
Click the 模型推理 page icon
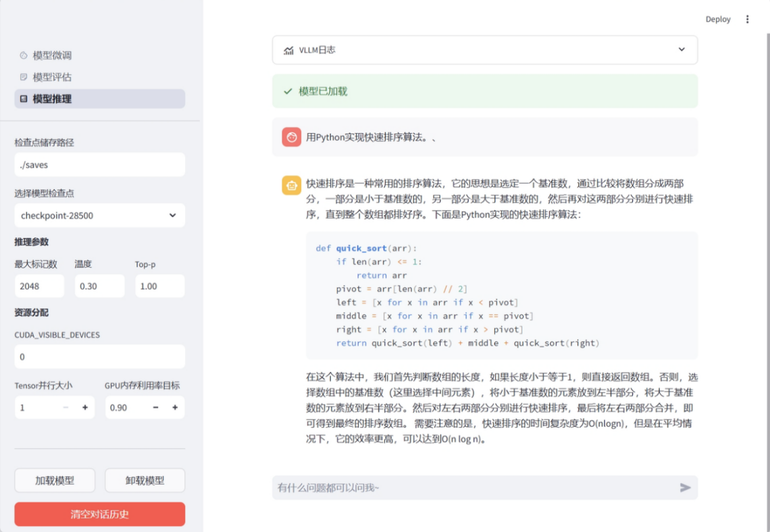(x=24, y=99)
